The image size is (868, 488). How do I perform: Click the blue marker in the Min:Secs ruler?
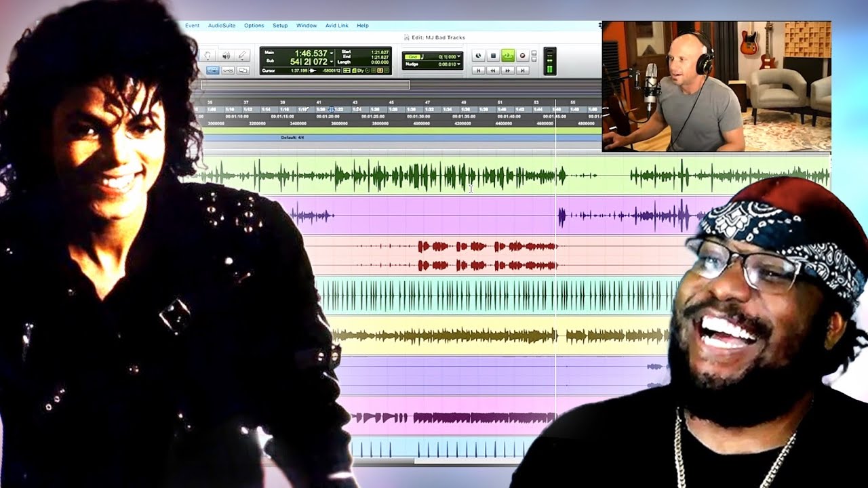pos(331,109)
